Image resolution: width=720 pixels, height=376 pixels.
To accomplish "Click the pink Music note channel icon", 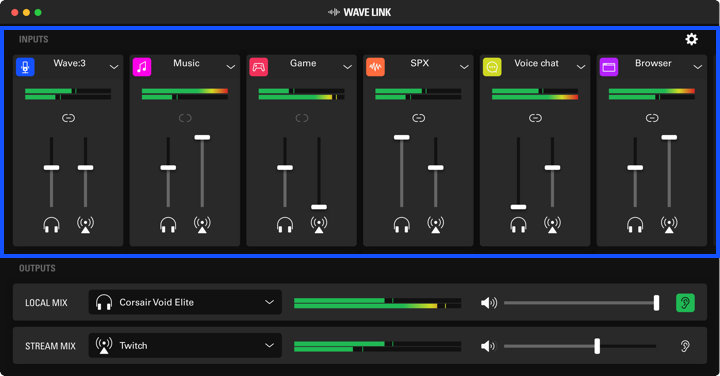I will click(142, 67).
